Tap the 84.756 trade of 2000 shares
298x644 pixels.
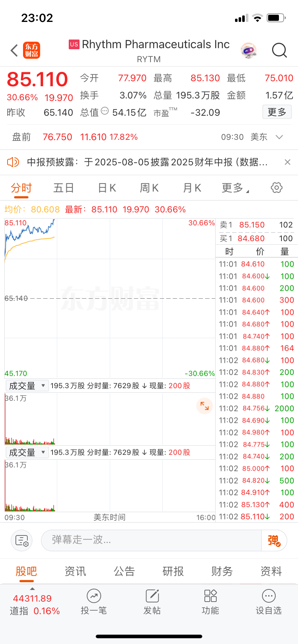[x=256, y=409]
